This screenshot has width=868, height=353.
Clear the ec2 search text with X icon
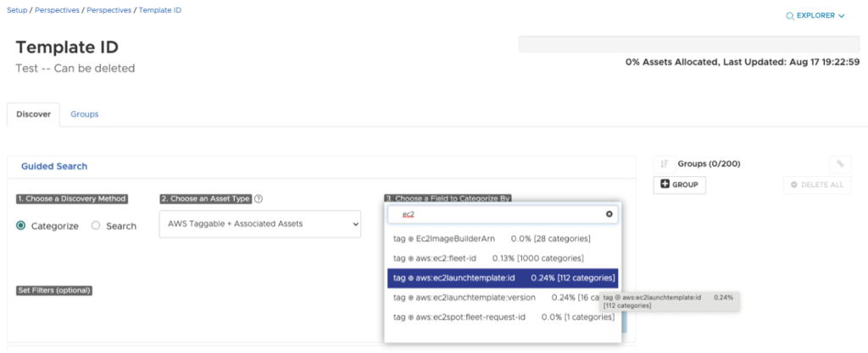pyautogui.click(x=609, y=214)
